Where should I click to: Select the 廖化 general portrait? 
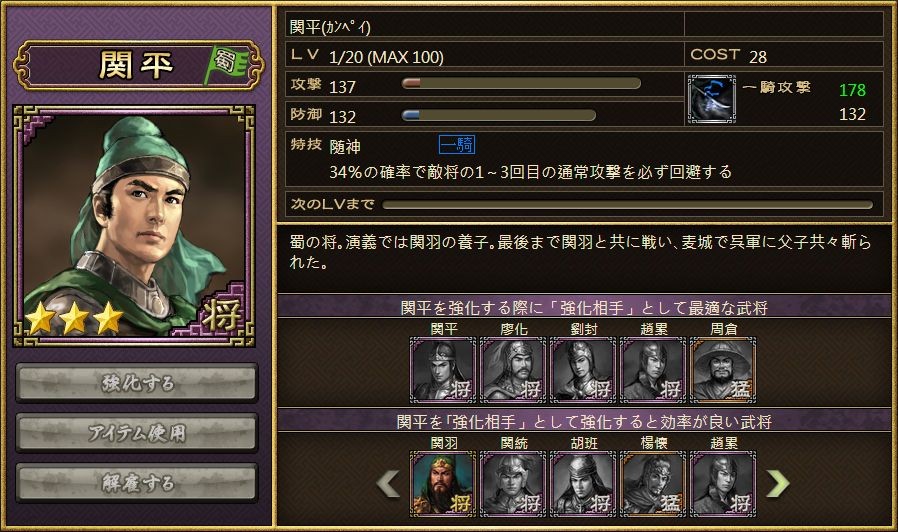pos(513,369)
